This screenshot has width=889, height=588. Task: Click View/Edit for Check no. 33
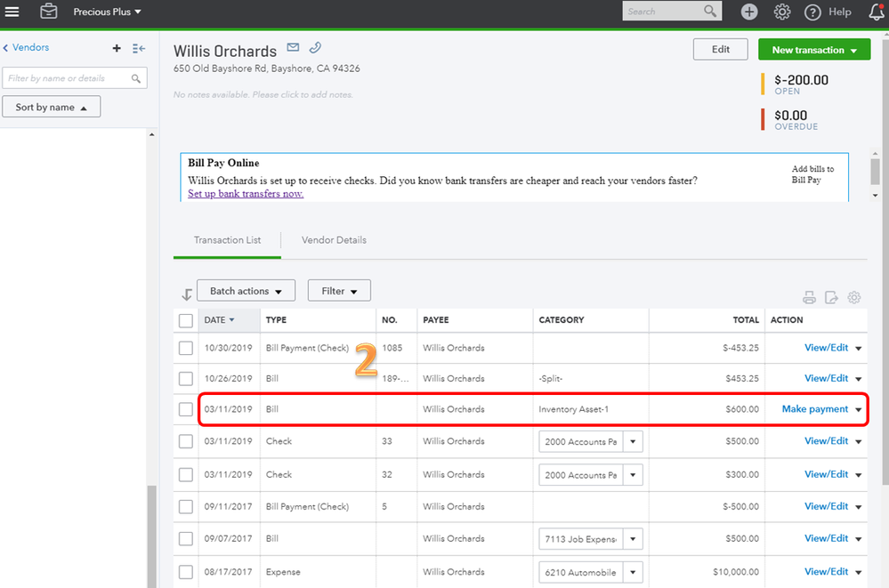point(826,441)
